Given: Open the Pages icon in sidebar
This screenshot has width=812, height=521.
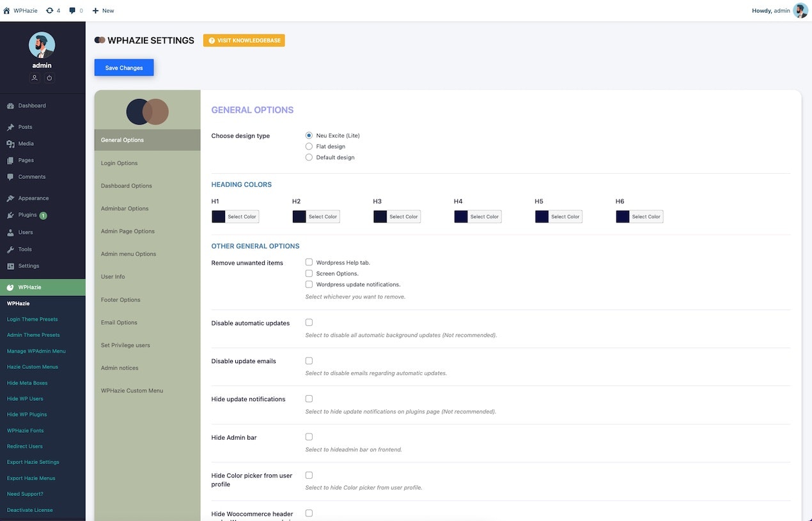Looking at the screenshot, I should coord(10,160).
